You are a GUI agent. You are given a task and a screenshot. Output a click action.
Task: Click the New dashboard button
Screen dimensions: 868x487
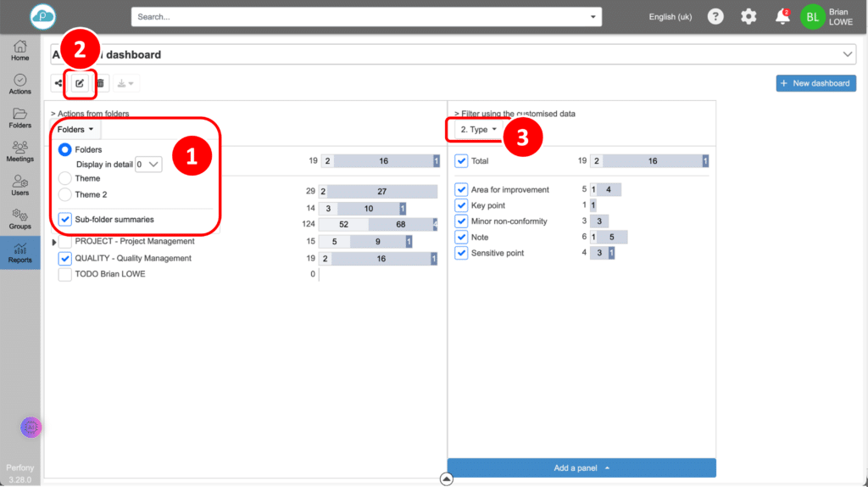coord(815,83)
